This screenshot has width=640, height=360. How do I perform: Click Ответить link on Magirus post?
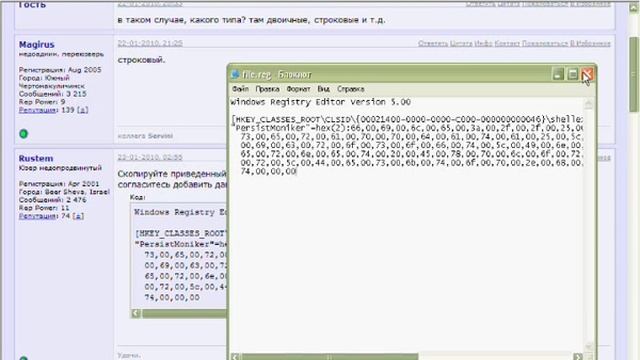pos(433,43)
